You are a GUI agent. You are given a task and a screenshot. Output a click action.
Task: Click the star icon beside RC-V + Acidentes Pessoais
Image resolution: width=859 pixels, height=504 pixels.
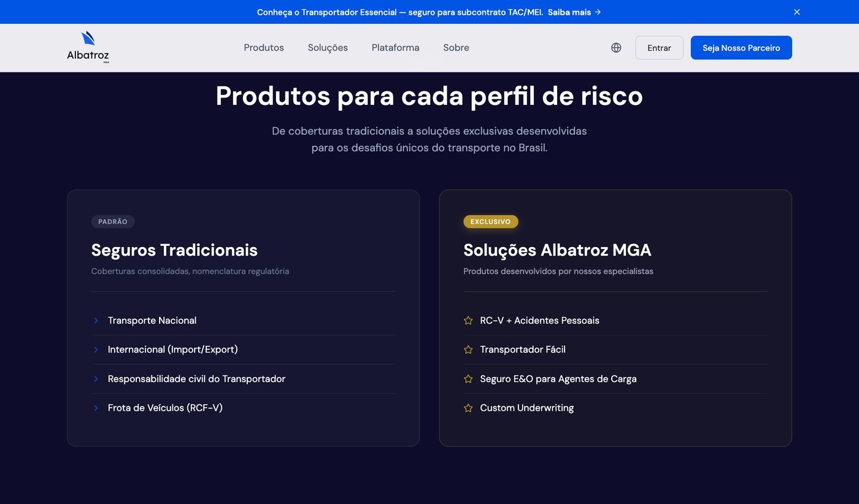tap(468, 321)
